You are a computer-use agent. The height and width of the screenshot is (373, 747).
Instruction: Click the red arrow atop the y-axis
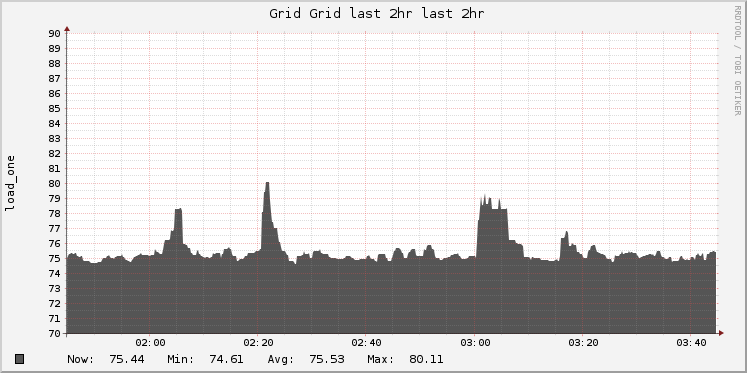click(67, 29)
